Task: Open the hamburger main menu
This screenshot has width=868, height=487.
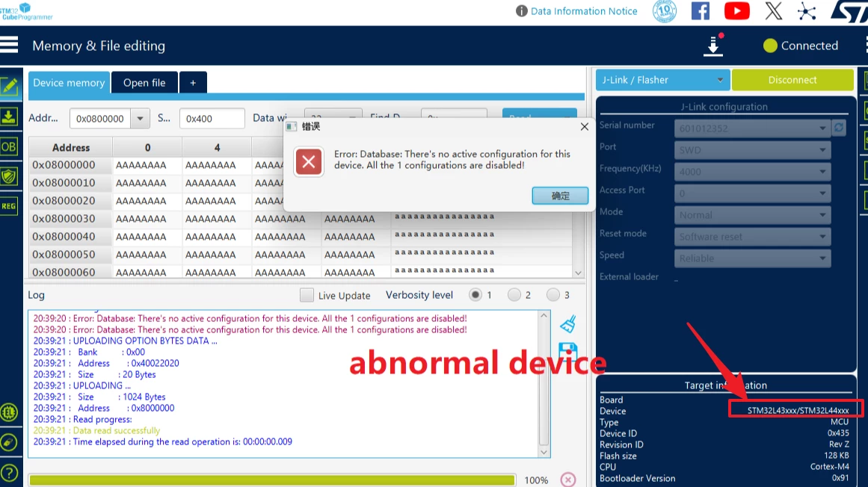Action: tap(9, 45)
